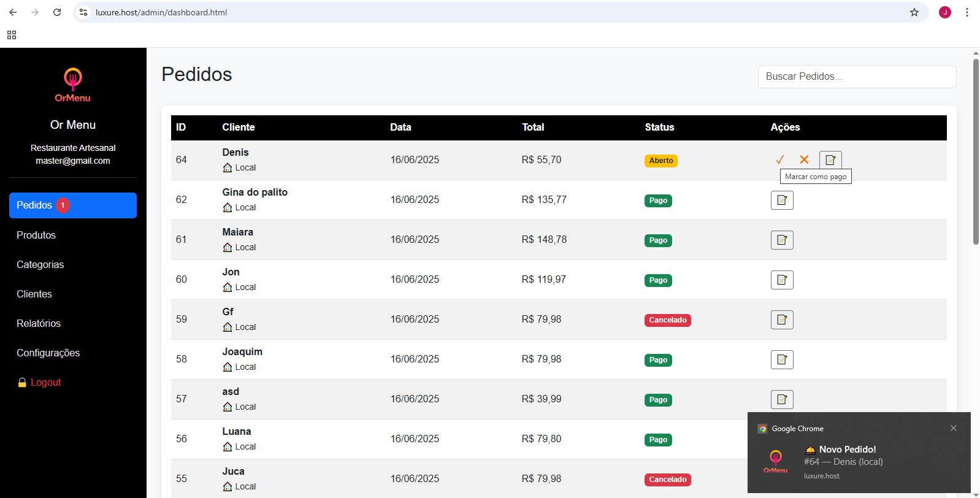
Task: Open Configurações settings page
Action: [48, 353]
